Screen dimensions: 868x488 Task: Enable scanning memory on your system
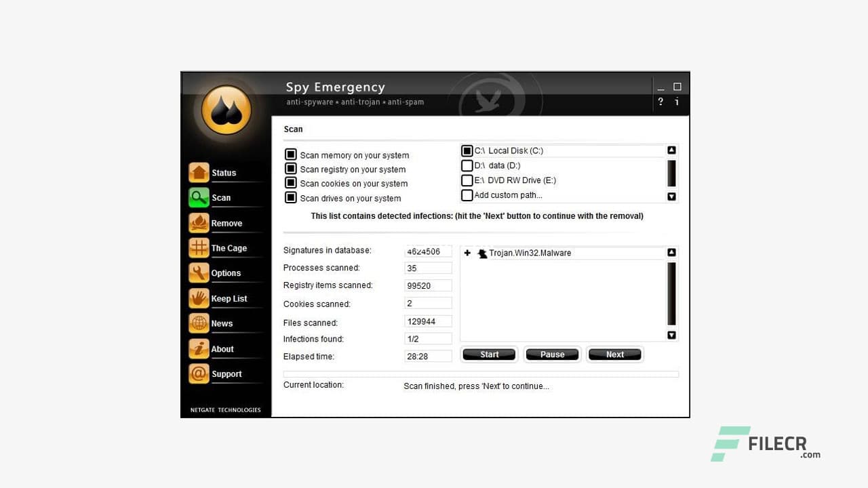point(291,154)
